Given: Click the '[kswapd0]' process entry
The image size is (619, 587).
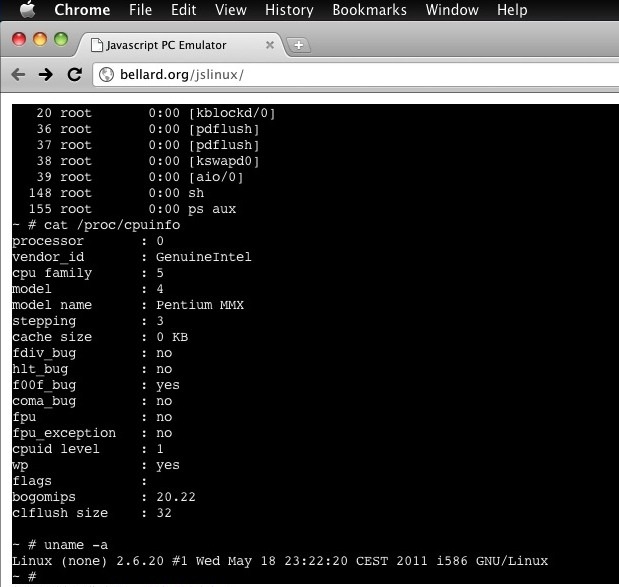Looking at the screenshot, I should coord(224,161).
